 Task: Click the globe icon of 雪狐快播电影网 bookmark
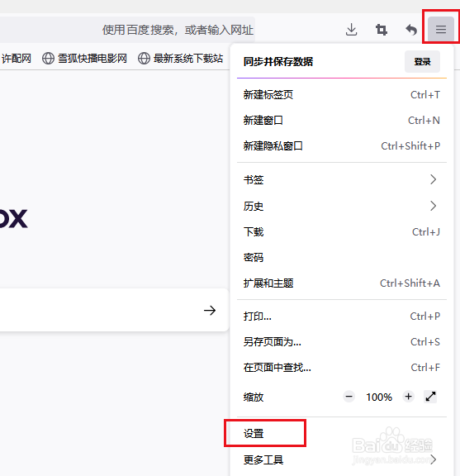click(x=48, y=59)
